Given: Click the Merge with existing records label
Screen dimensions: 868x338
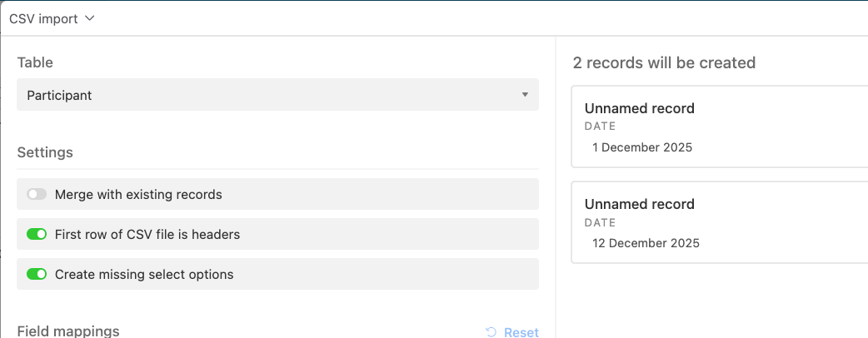Looking at the screenshot, I should [x=138, y=195].
